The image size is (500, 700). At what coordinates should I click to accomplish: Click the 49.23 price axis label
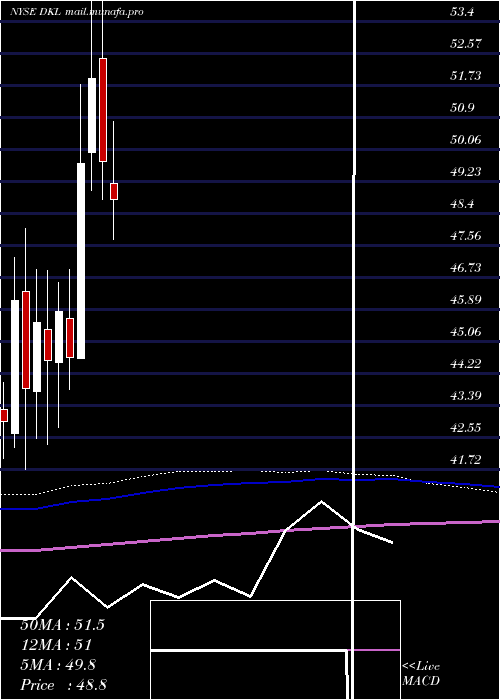(466, 171)
